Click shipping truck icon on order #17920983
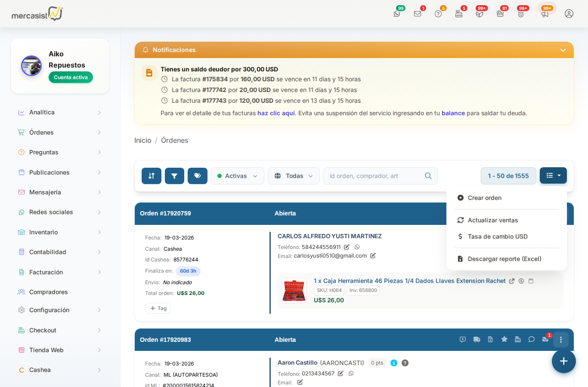 (x=477, y=339)
